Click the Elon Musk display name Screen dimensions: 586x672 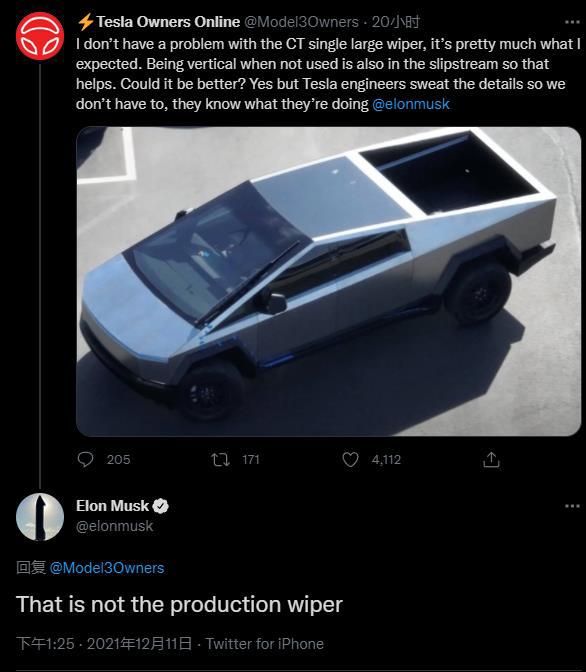click(112, 506)
